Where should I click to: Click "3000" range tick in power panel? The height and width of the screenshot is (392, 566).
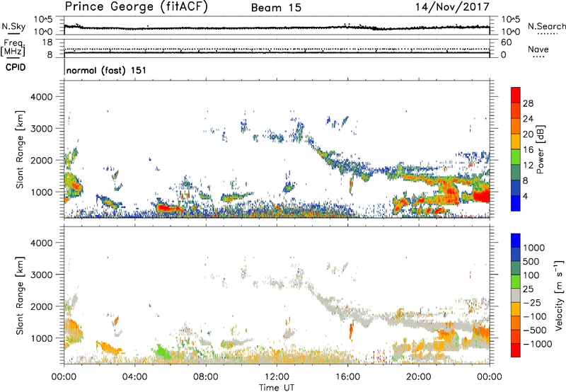(x=42, y=129)
